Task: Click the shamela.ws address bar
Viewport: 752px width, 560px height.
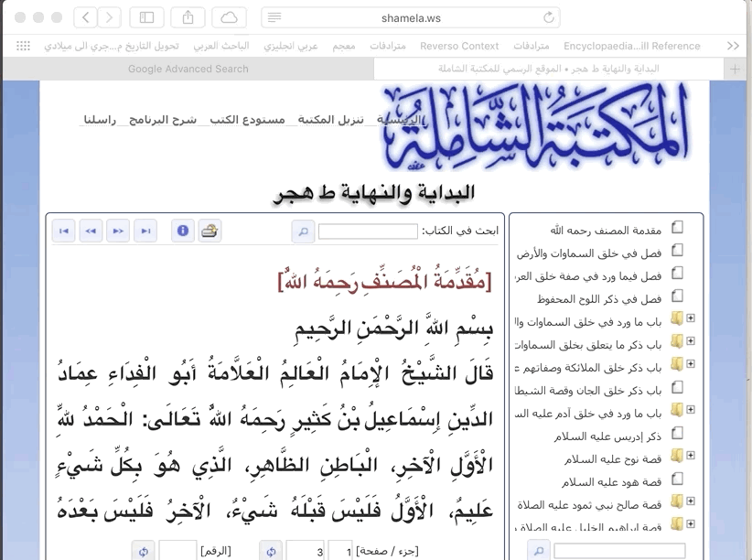Action: (411, 17)
